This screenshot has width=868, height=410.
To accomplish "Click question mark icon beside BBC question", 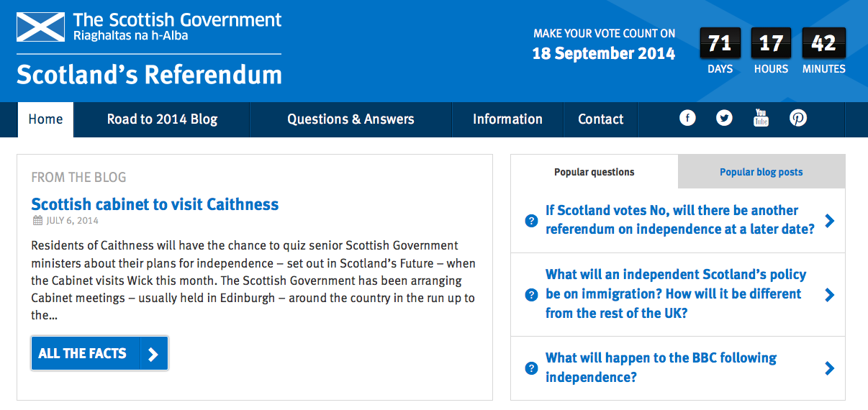I will [x=532, y=368].
